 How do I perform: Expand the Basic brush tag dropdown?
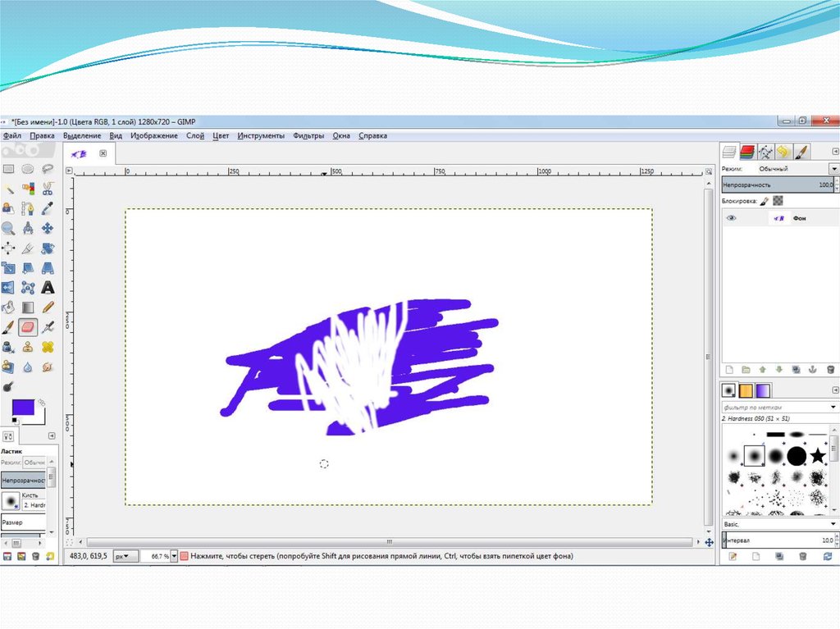833,523
